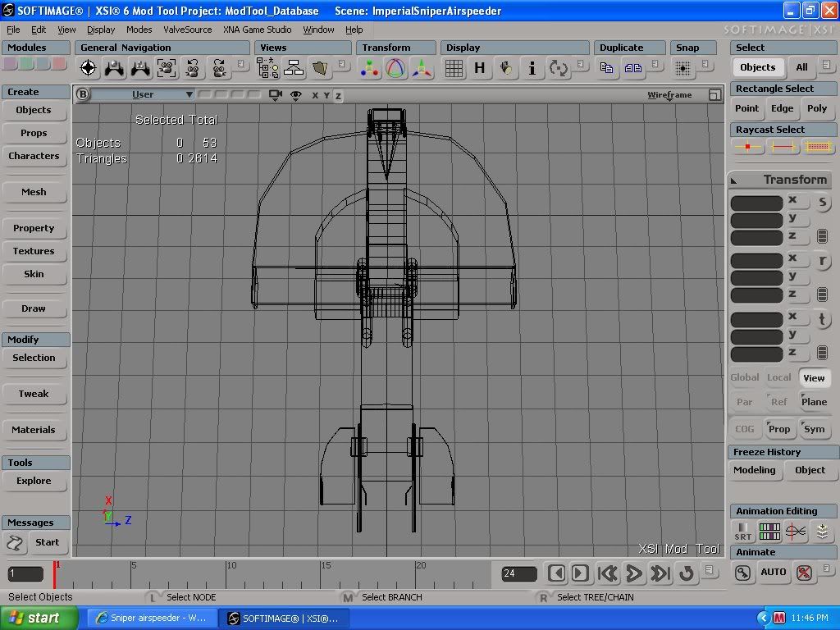840x630 pixels.
Task: Open the XNA Game Studio menu
Action: [x=257, y=30]
